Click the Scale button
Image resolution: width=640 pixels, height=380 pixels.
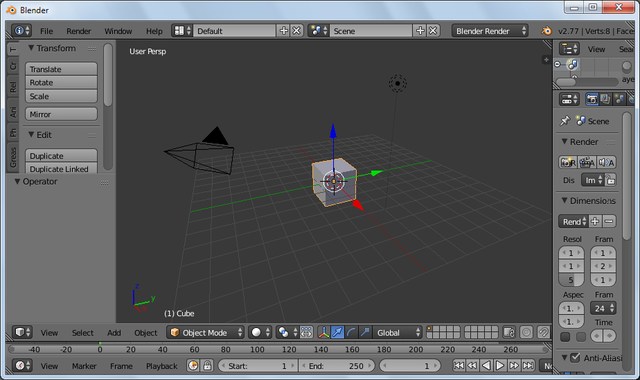click(61, 96)
